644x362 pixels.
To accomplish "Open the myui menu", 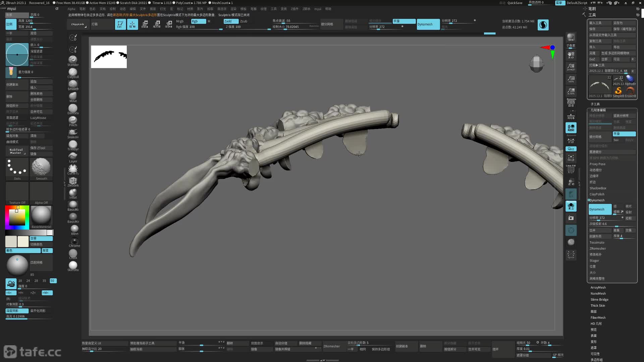I will (x=317, y=9).
